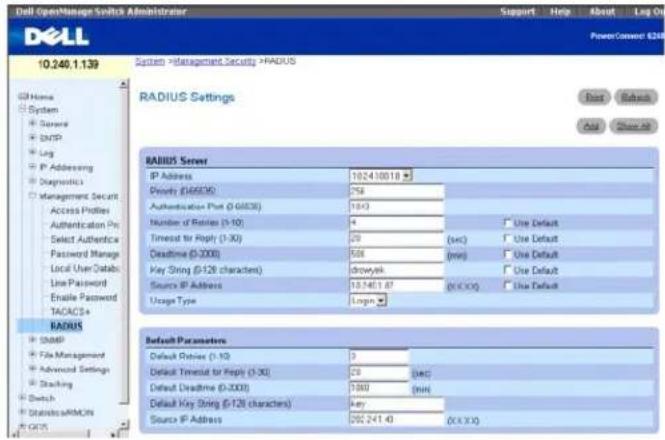Image resolution: width=665 pixels, height=440 pixels.
Task: Click the navigation tree scroll-up arrow
Action: [x=123, y=84]
